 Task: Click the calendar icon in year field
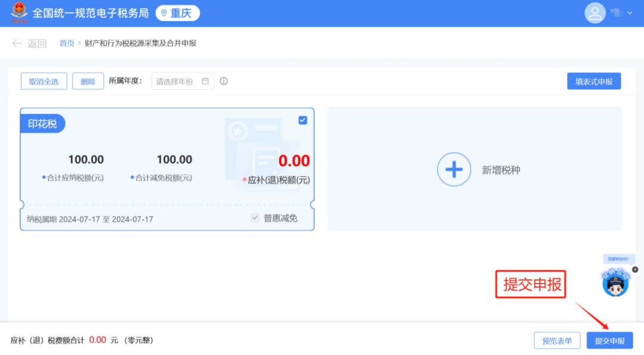[205, 81]
